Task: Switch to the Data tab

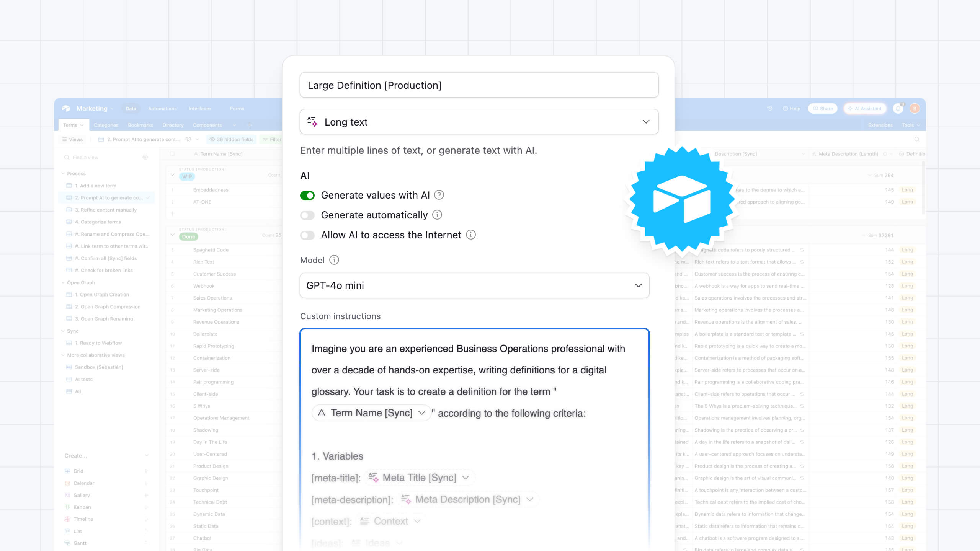Action: tap(131, 109)
